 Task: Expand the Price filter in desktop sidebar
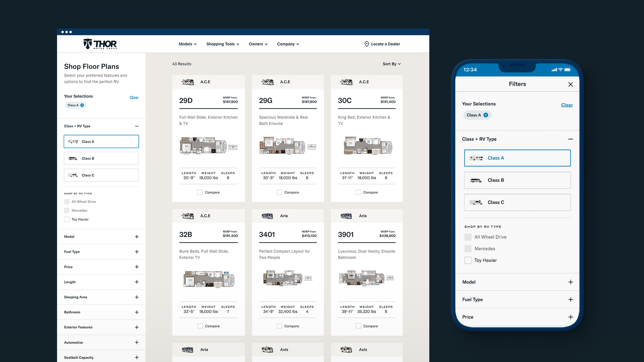coord(137,267)
